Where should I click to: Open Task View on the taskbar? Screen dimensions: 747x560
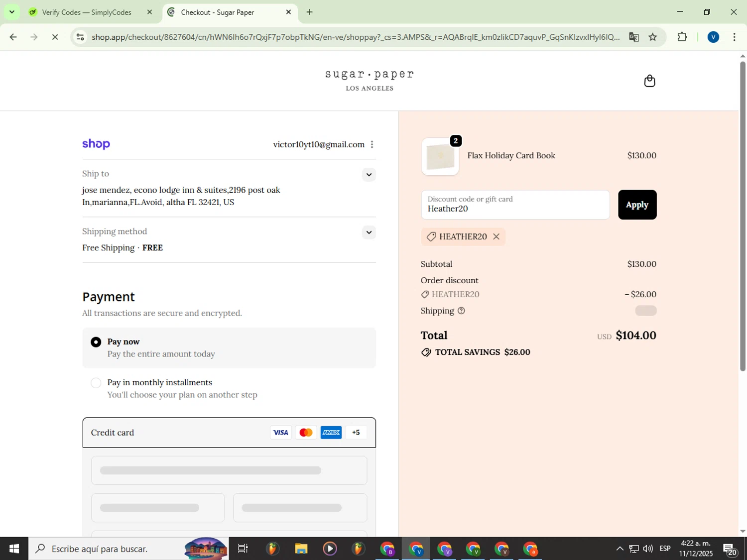(243, 549)
